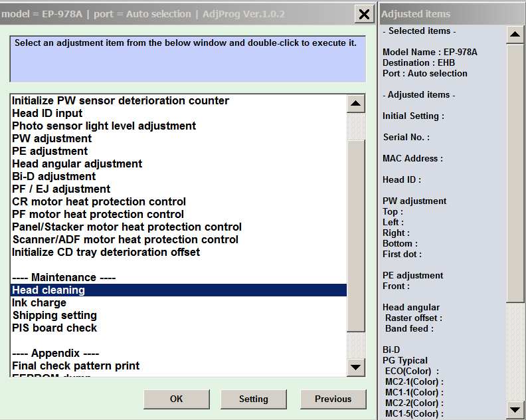Select the highlighted Head cleaning item

(x=179, y=290)
